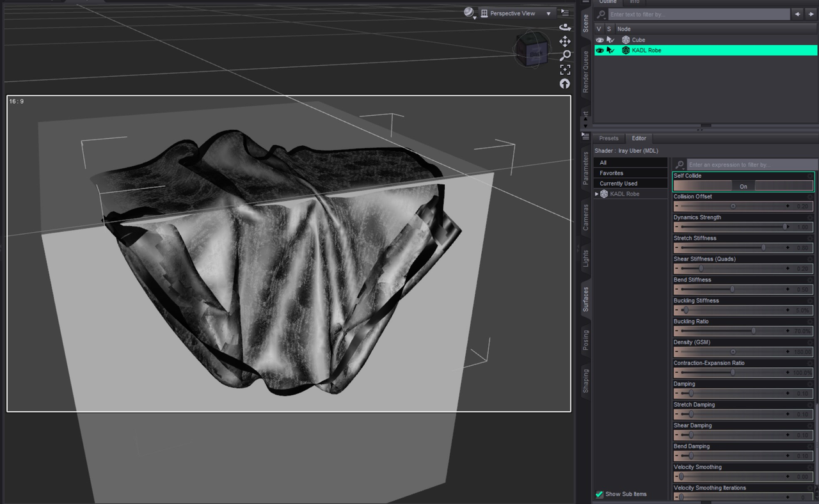Open the draw style sphere menu in the viewport
The width and height of the screenshot is (819, 504).
click(x=470, y=13)
